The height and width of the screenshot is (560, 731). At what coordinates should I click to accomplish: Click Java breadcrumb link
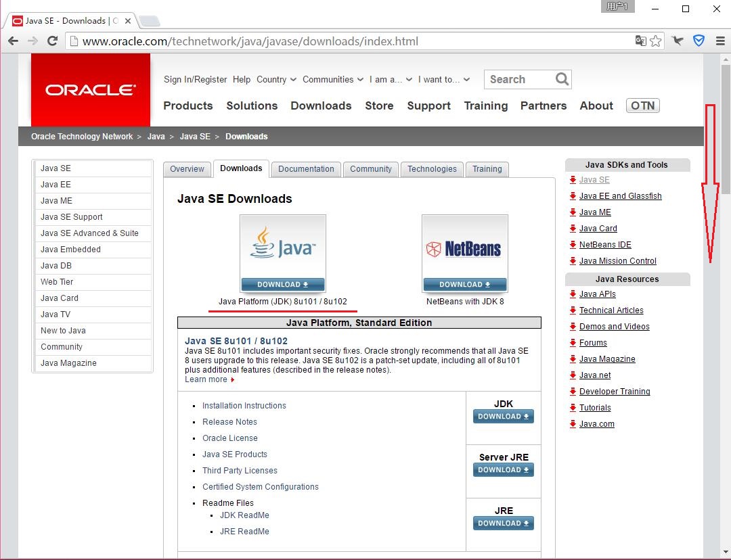[156, 137]
